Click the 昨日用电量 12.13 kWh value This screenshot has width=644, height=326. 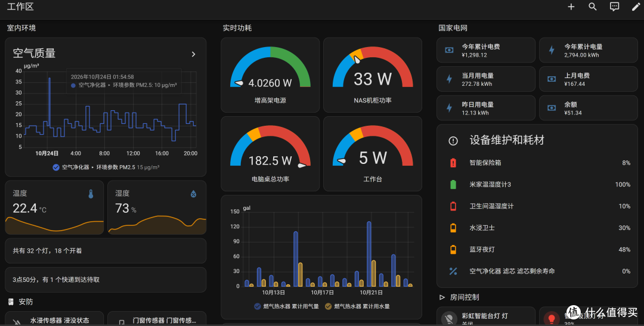(x=475, y=113)
